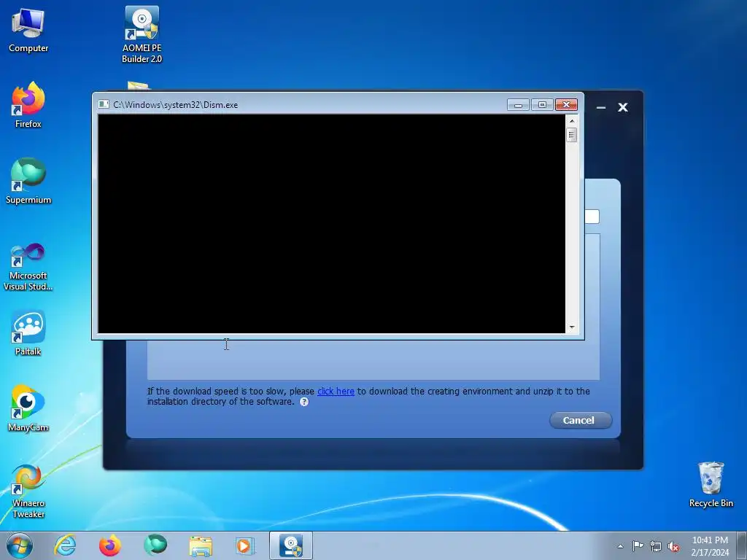Click the help question mark icon

(x=304, y=402)
